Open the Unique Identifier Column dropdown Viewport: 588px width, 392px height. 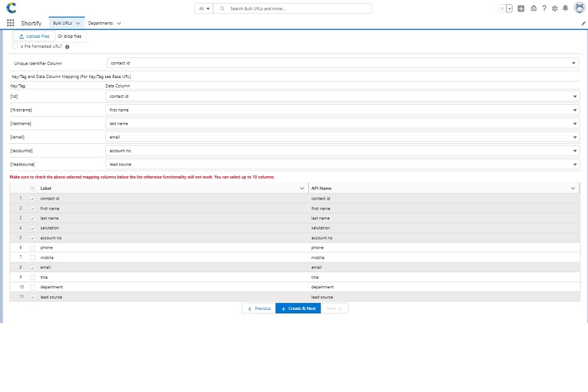click(x=343, y=63)
